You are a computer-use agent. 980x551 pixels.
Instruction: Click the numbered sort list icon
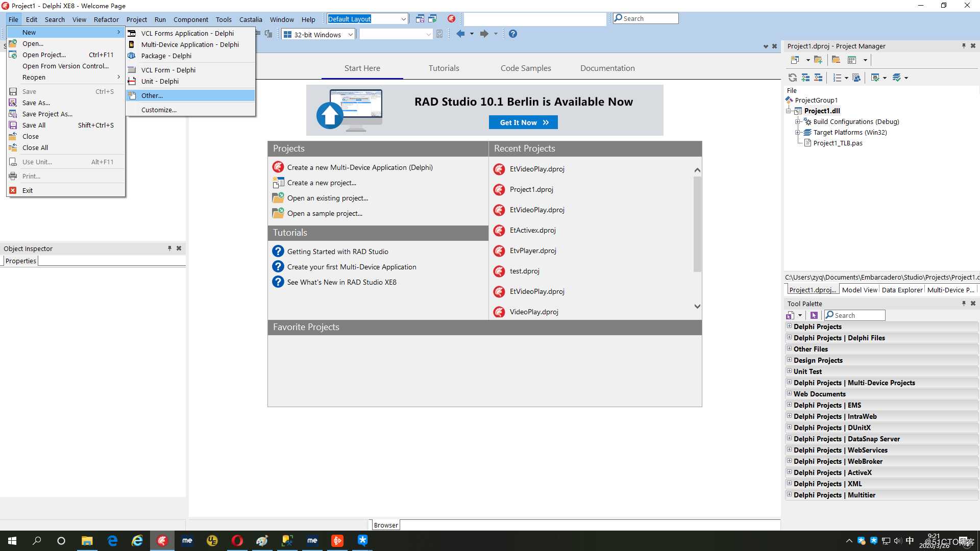837,78
